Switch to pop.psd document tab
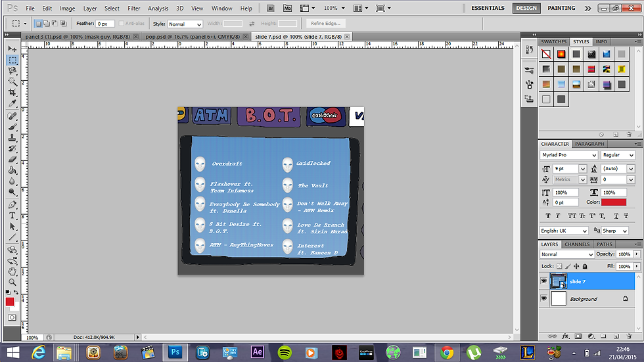The image size is (644, 362). pyautogui.click(x=192, y=37)
